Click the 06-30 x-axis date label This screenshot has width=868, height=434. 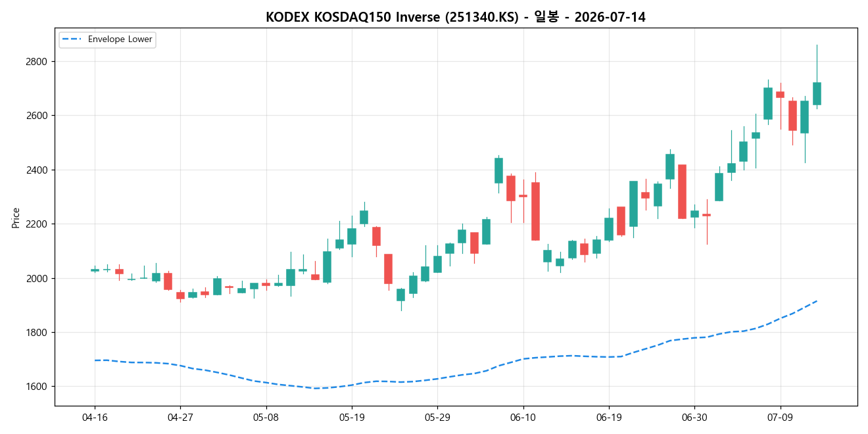pos(694,418)
